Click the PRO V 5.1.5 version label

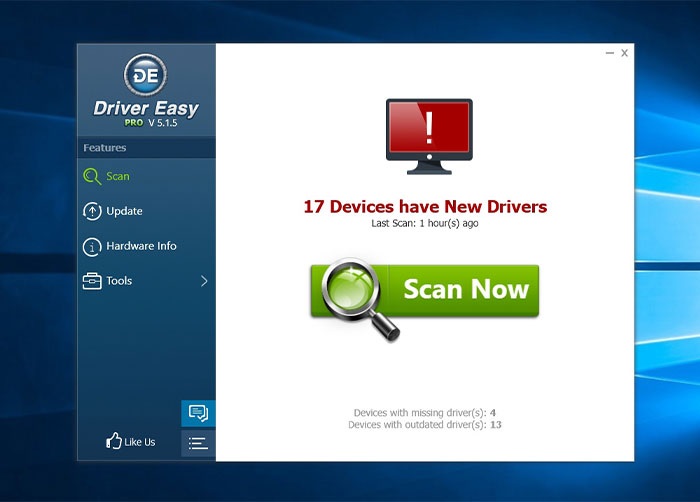(151, 123)
